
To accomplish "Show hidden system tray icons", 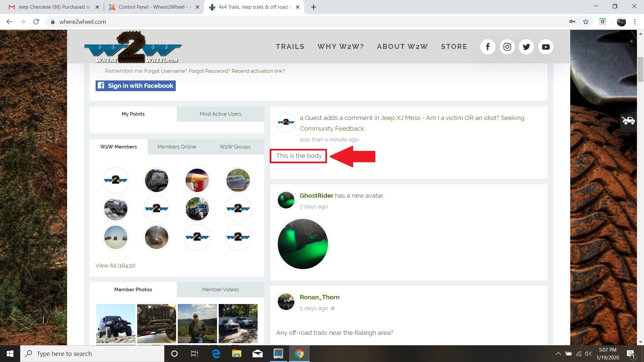I will coord(558,354).
